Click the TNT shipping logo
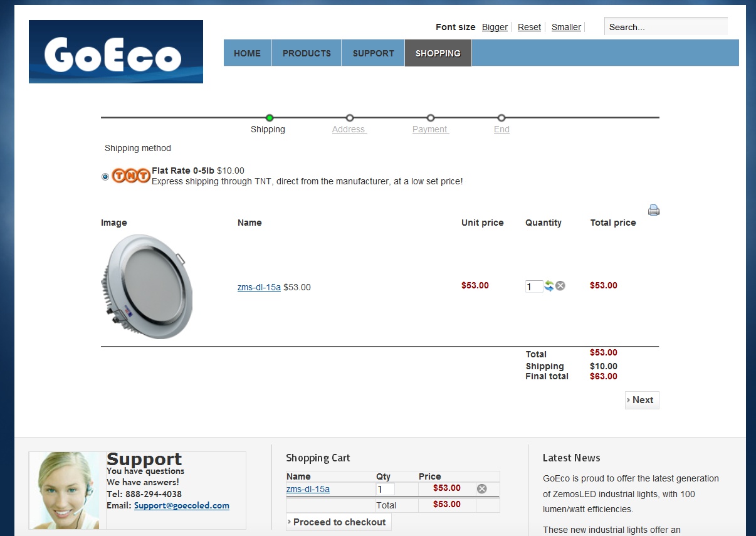 point(131,176)
